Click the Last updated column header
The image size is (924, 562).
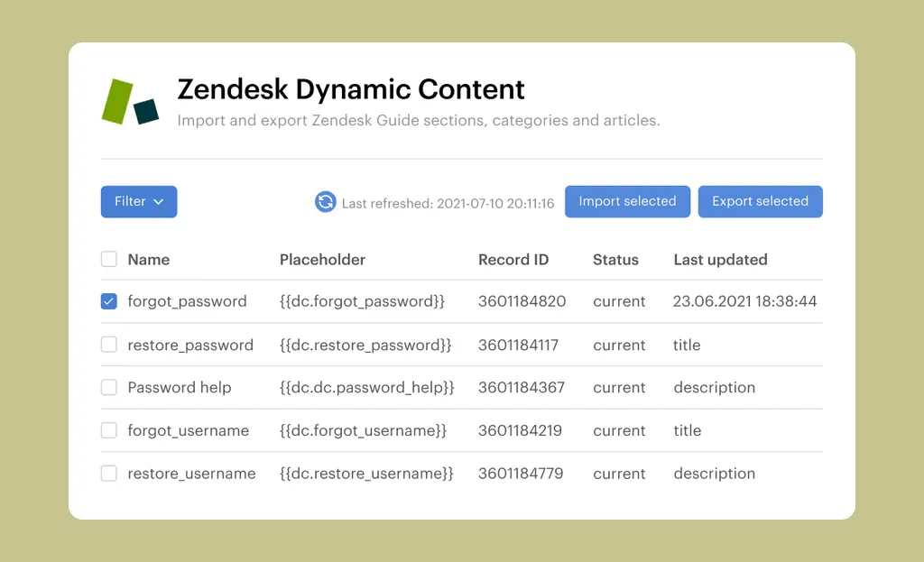(x=720, y=260)
